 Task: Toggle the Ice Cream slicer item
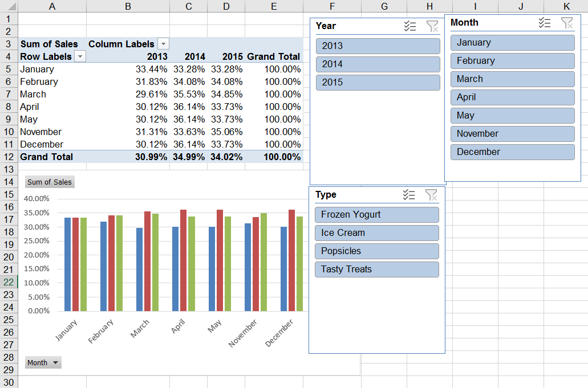pyautogui.click(x=376, y=233)
